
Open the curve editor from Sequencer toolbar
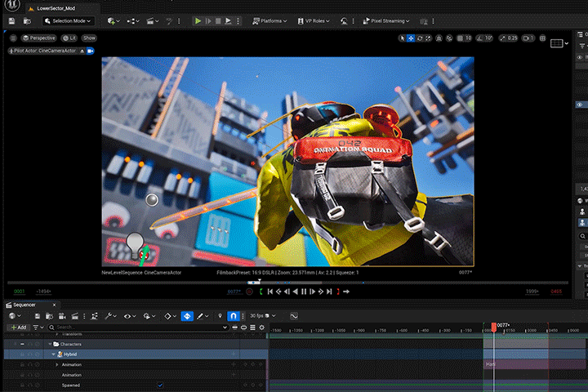[294, 316]
